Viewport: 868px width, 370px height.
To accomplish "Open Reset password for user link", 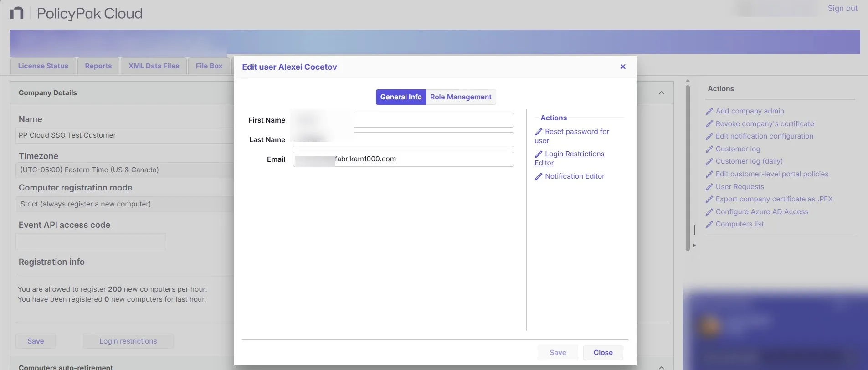I will point(572,136).
